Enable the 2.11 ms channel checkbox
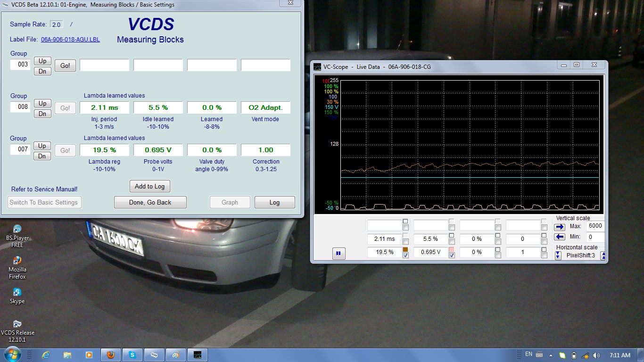The height and width of the screenshot is (362, 644). 405,242
